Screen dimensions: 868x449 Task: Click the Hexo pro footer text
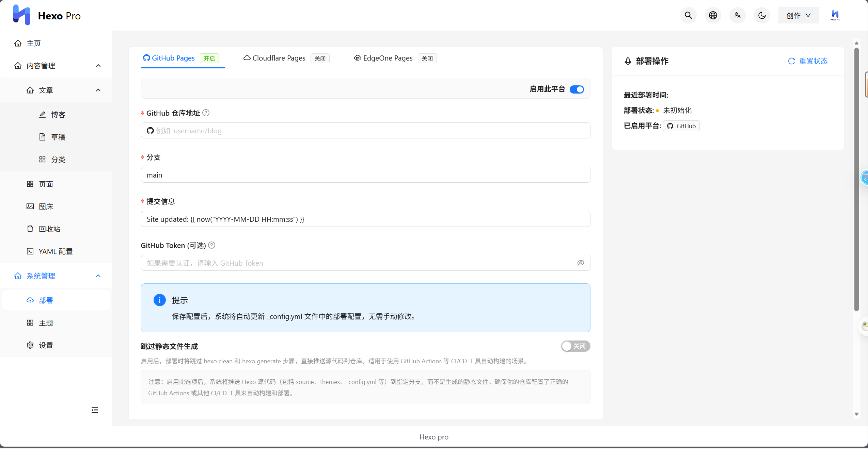[x=434, y=437]
